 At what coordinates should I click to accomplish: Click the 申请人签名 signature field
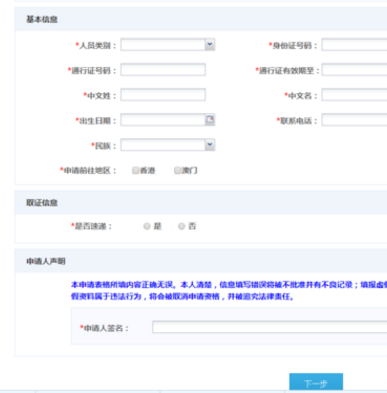pyautogui.click(x=270, y=327)
